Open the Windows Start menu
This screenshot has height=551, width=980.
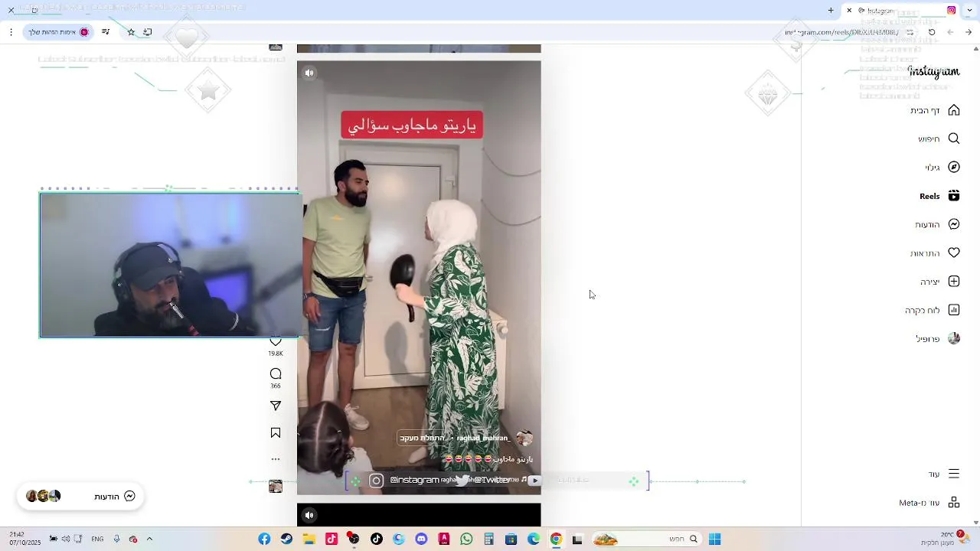click(x=714, y=540)
